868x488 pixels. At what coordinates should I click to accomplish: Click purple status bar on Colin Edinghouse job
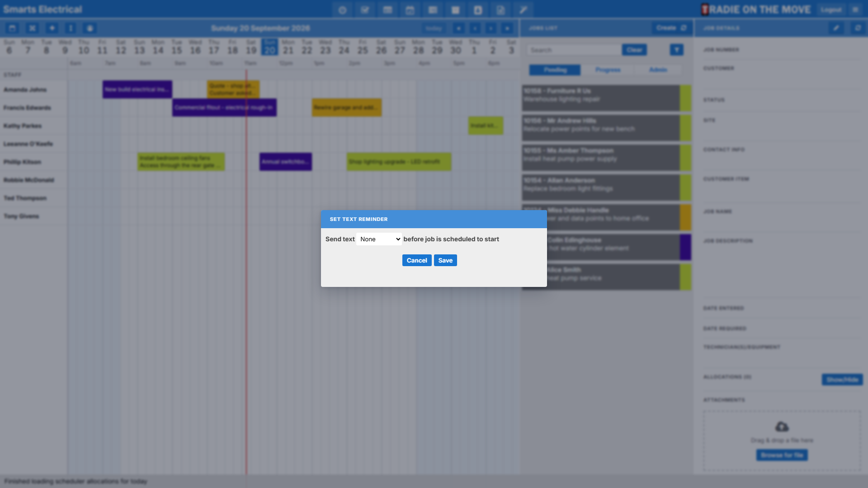[685, 247]
